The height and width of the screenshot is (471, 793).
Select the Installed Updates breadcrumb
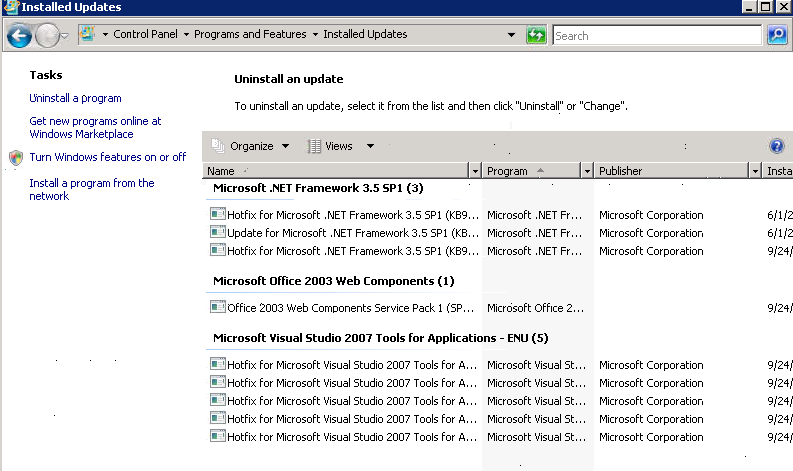[365, 34]
